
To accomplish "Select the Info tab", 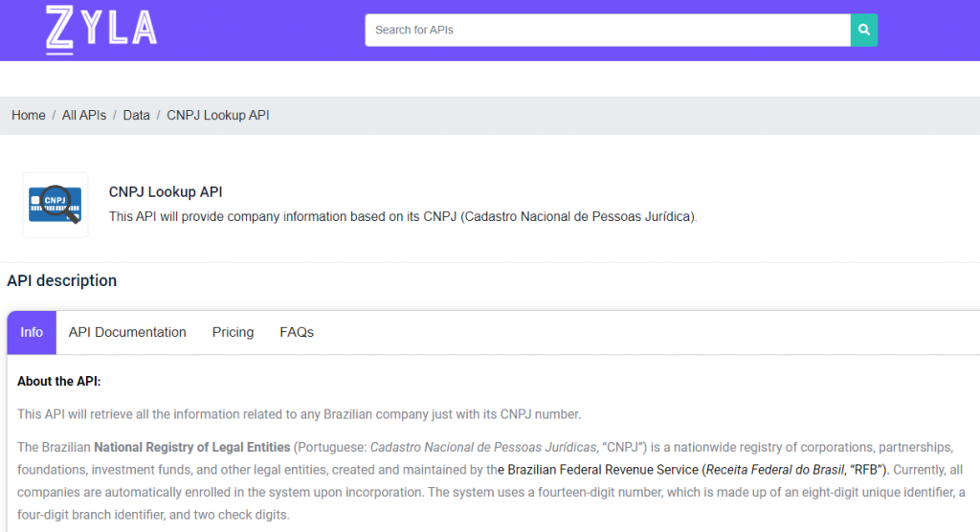I will [32, 332].
